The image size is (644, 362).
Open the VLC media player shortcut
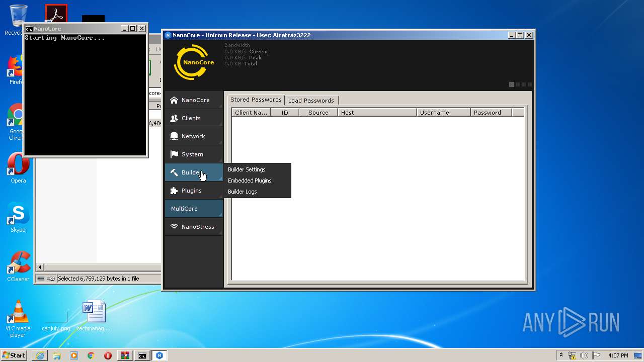(18, 319)
